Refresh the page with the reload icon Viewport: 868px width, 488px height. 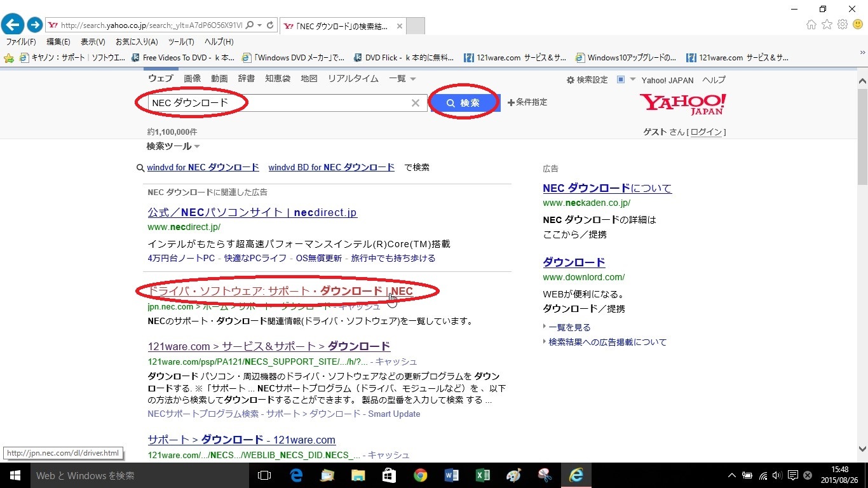coord(270,25)
